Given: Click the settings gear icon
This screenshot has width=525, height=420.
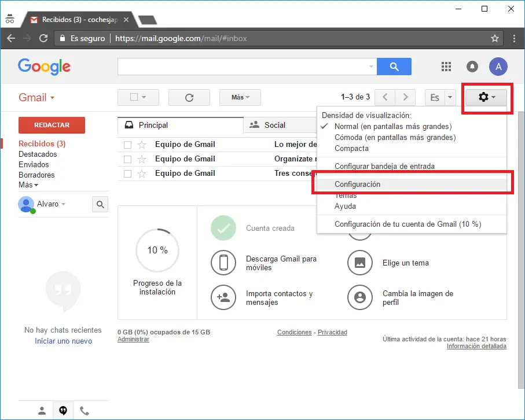Looking at the screenshot, I should pos(486,97).
